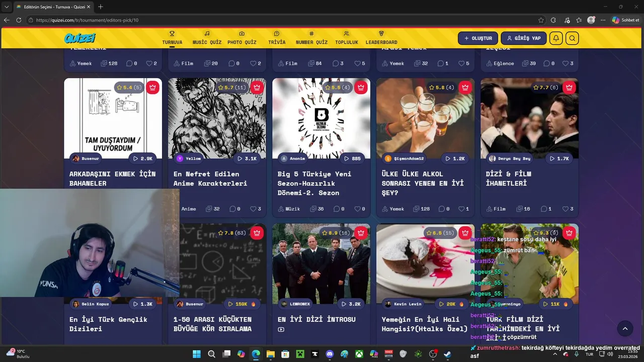Add page to favorites with star icon
644x362 pixels.
coord(541,20)
